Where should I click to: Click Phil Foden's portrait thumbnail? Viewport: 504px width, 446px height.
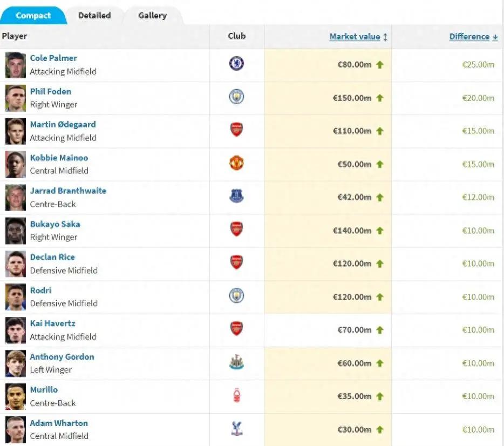click(x=16, y=98)
